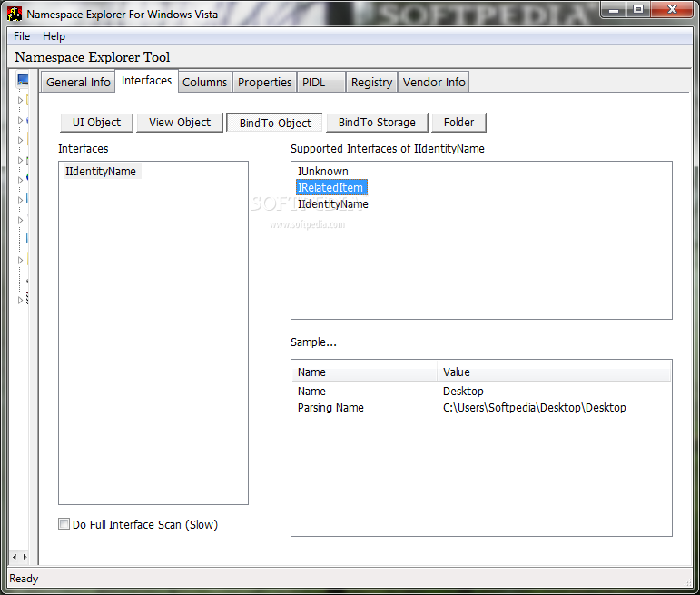
Task: Minimize the Namespace Explorer window
Action: (x=615, y=9)
